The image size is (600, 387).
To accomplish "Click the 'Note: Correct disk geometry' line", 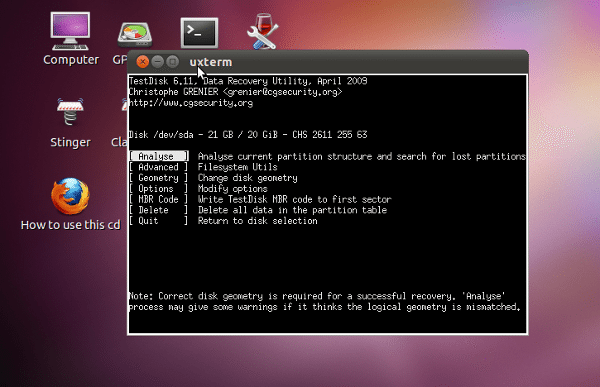I will pyautogui.click(x=317, y=296).
